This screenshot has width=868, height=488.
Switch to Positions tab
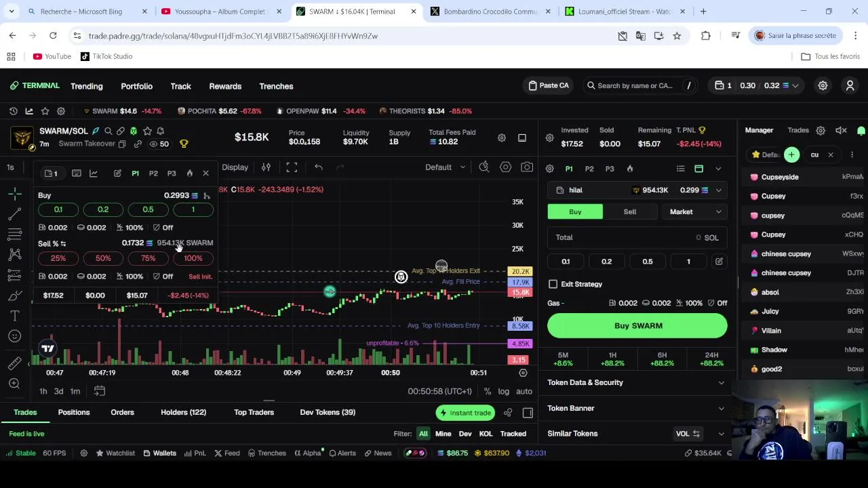click(x=74, y=412)
